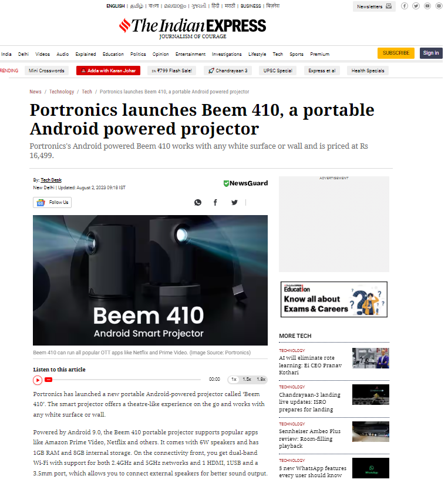Click the Sennheiser soundbar thumbnail

[370, 431]
